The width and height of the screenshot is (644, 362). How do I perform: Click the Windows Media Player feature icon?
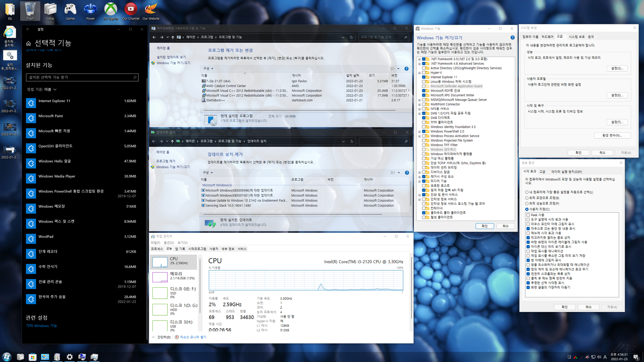point(31,178)
